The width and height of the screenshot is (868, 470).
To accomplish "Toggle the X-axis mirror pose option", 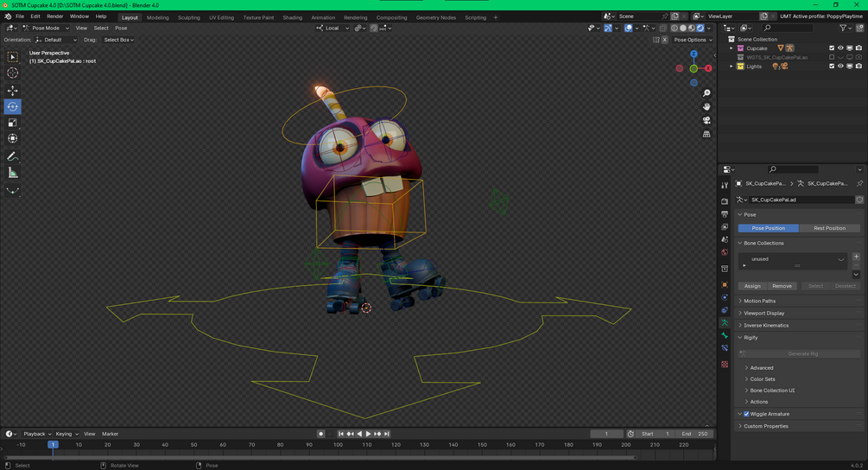I will [665, 40].
